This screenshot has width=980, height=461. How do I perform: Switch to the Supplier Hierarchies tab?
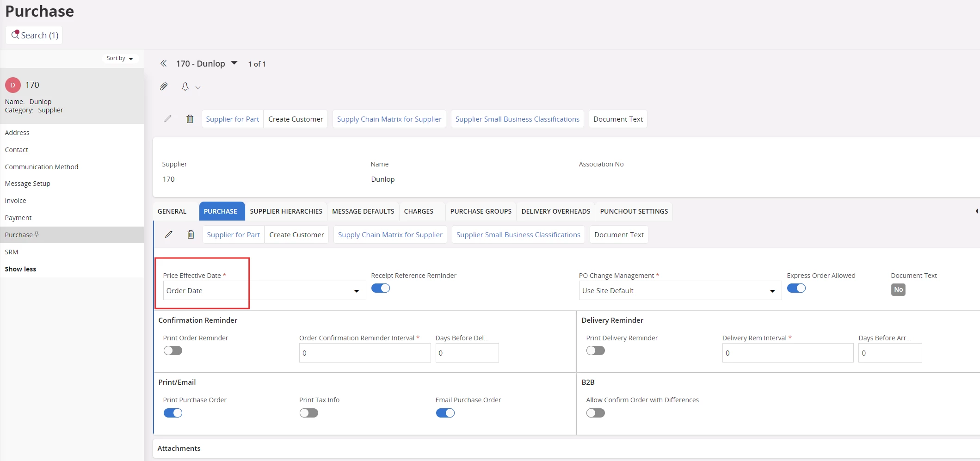pyautogui.click(x=286, y=211)
